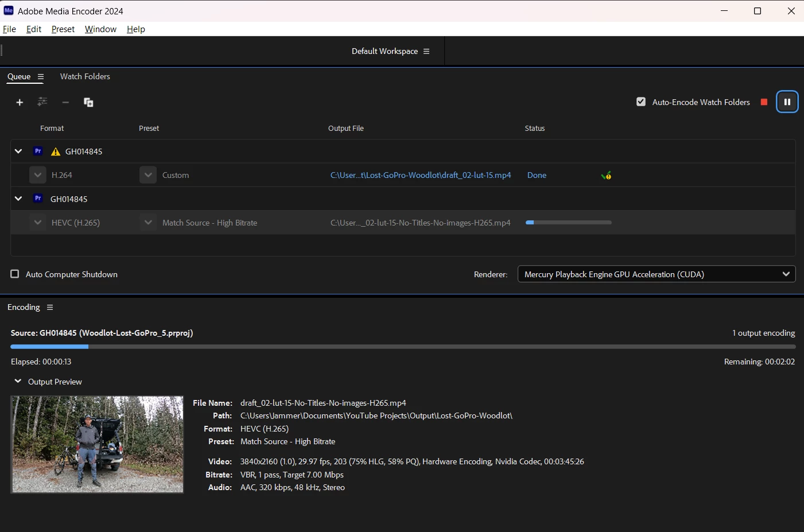Click the Match Source - High Bitrate preset
Viewport: 804px width, 532px height.
(x=209, y=223)
